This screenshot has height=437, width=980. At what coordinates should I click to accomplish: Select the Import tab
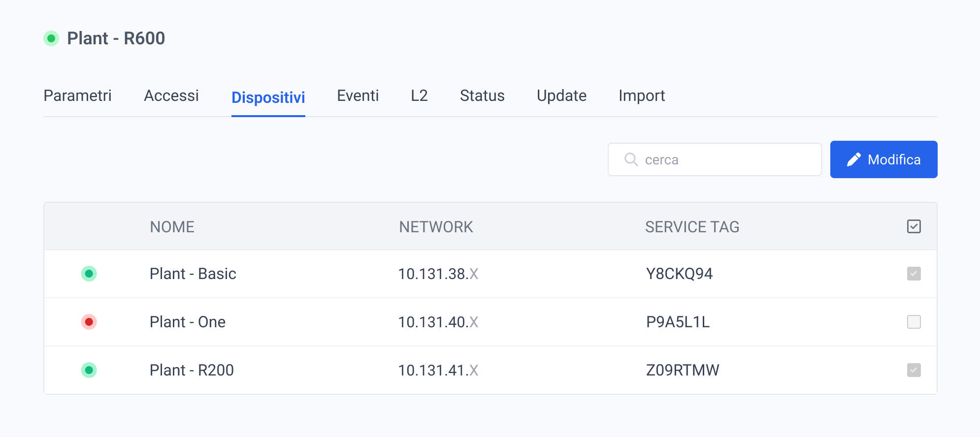click(x=642, y=95)
